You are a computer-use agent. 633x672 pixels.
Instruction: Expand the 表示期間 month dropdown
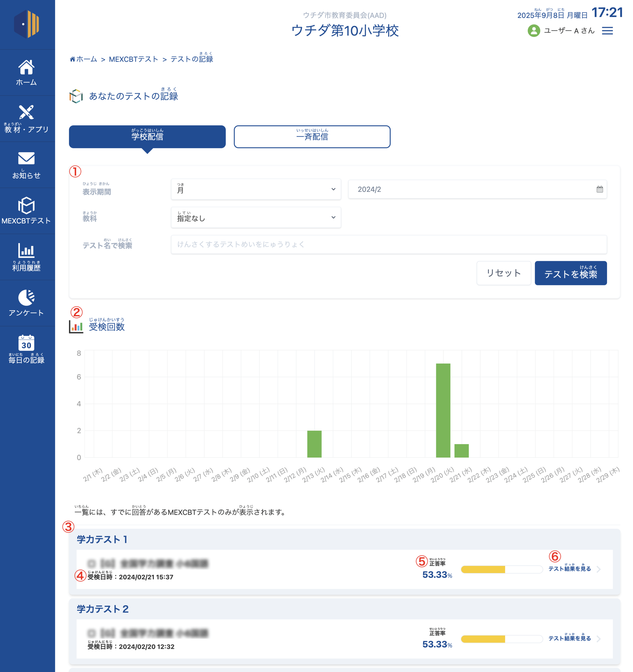click(256, 189)
